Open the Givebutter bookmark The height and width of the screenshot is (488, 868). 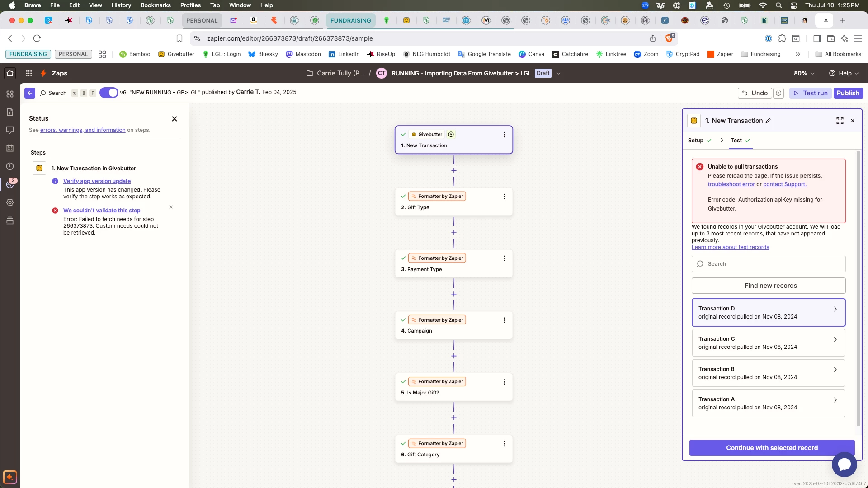pos(176,54)
